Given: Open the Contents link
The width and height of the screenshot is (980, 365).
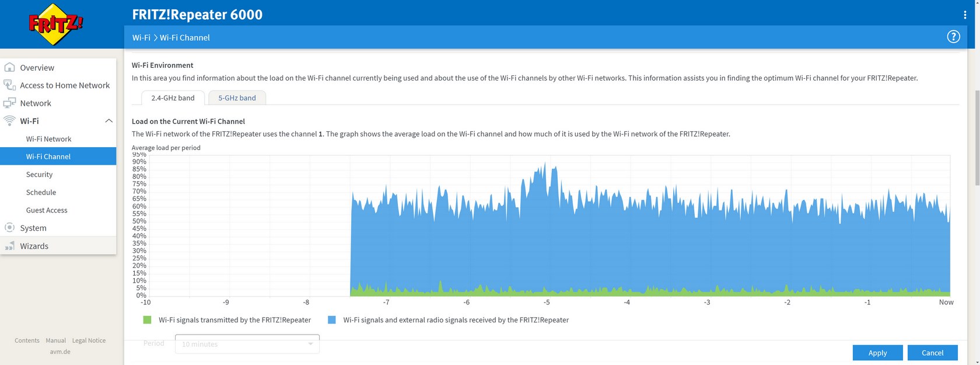Looking at the screenshot, I should tap(27, 340).
